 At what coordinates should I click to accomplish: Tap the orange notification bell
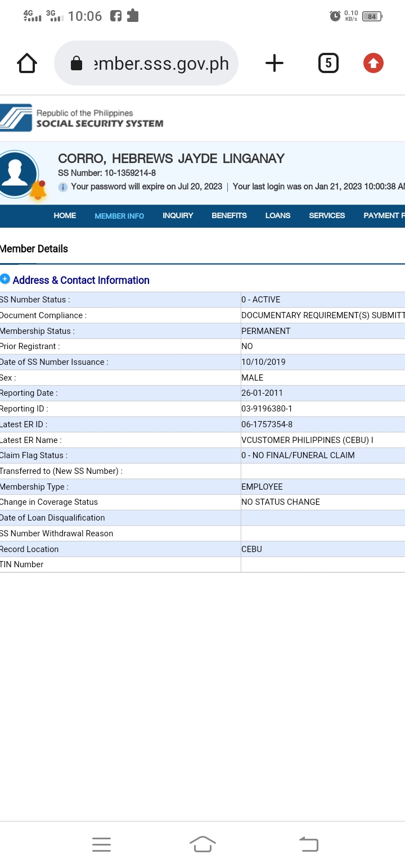coord(38,191)
